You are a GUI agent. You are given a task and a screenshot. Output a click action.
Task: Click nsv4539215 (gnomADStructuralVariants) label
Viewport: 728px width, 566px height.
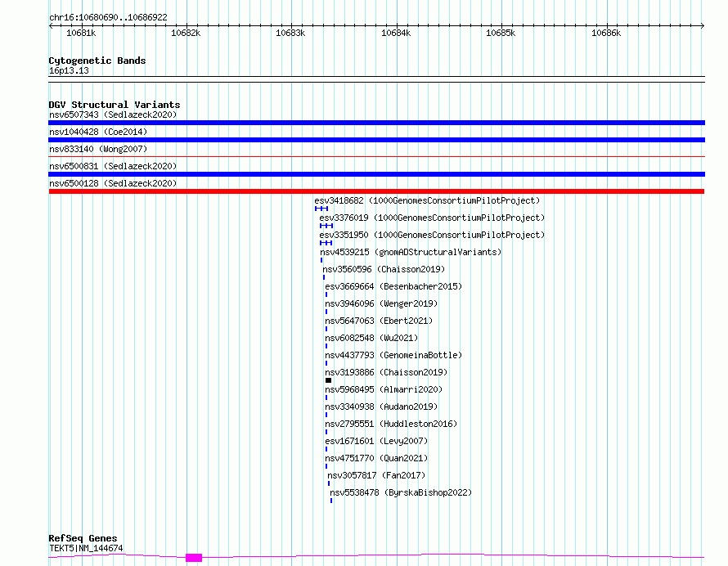click(411, 252)
